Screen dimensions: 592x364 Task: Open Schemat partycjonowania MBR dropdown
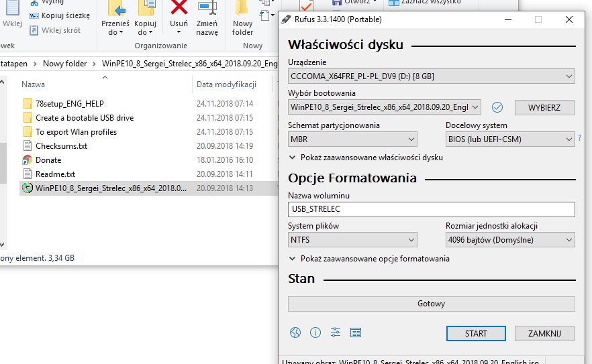(x=352, y=139)
